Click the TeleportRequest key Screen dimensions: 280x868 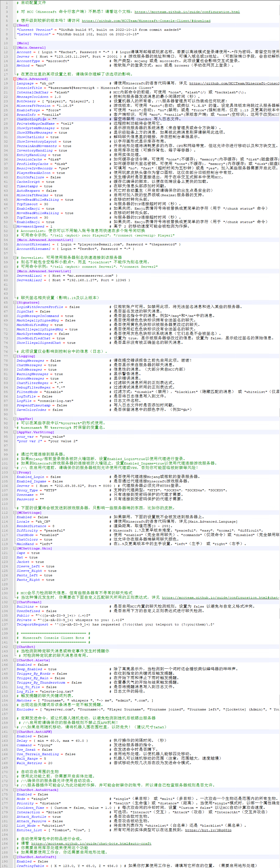pos(32,624)
